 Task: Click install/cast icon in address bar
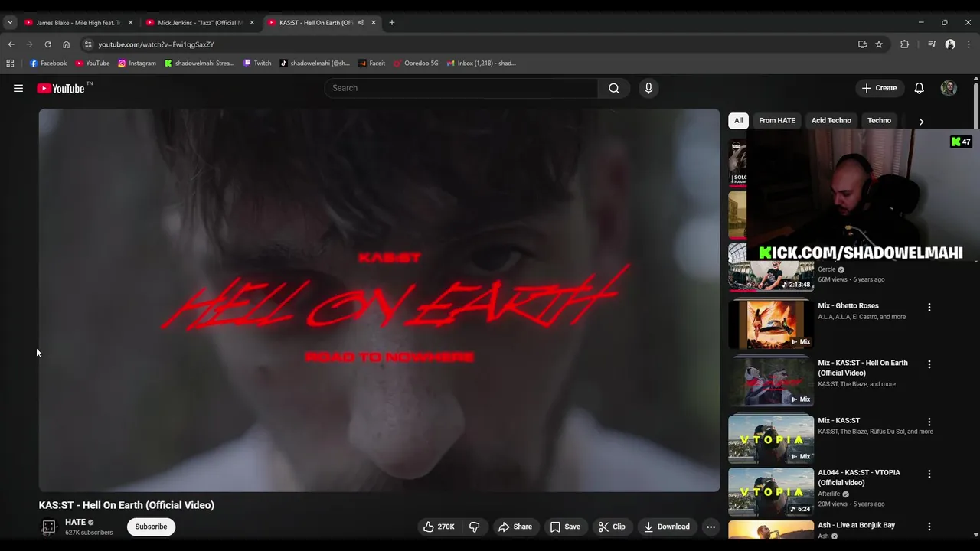pyautogui.click(x=862, y=44)
